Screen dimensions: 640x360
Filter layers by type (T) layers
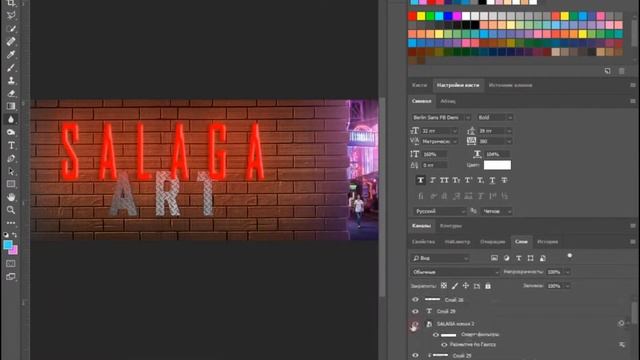click(518, 258)
